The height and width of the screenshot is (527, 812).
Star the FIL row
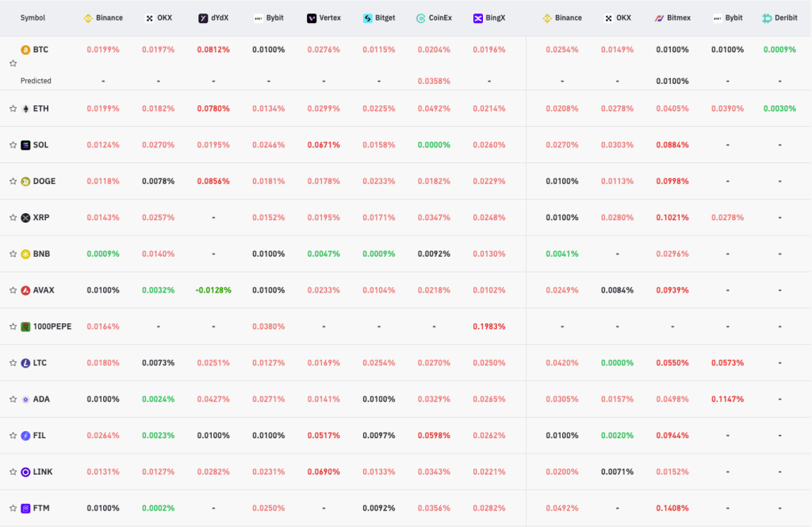pos(13,435)
